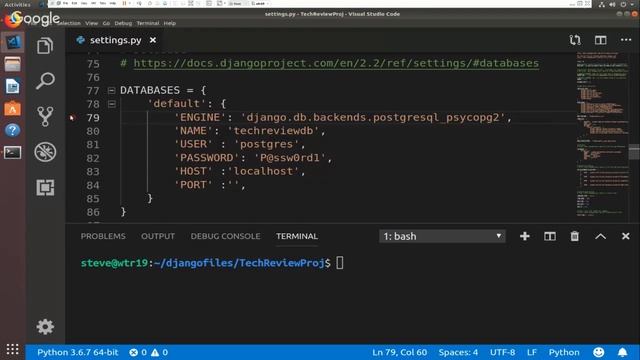Switch to the PROBLEMS panel tab
The image size is (640, 360).
[x=103, y=236]
